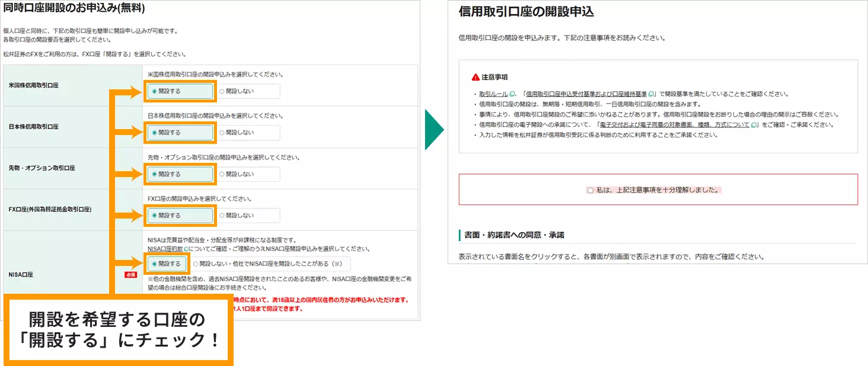Open the 取引ルール link
This screenshot has height=366, width=868.
(492, 92)
